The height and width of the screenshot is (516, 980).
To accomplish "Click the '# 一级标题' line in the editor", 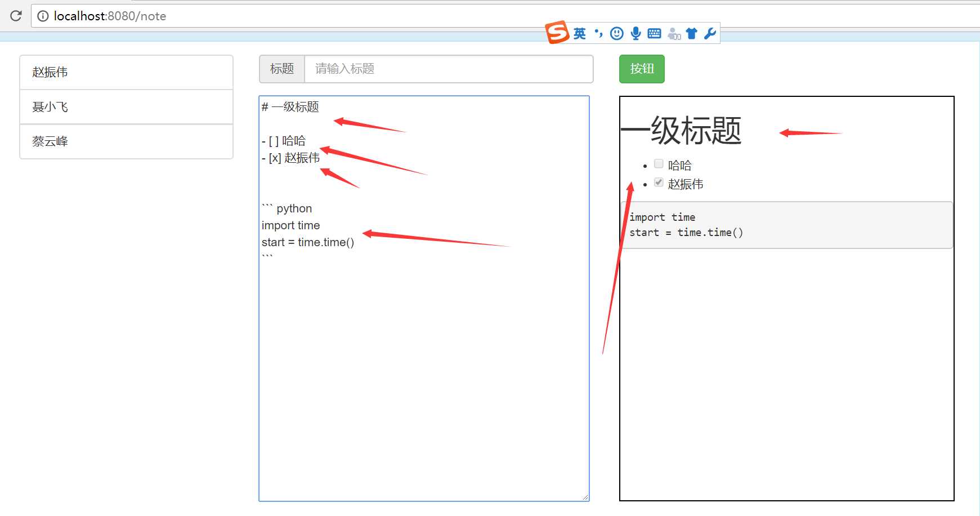I will pos(290,107).
